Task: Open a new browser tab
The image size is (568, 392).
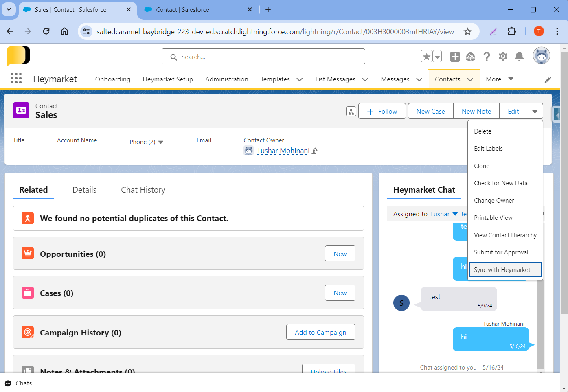Action: [268, 9]
